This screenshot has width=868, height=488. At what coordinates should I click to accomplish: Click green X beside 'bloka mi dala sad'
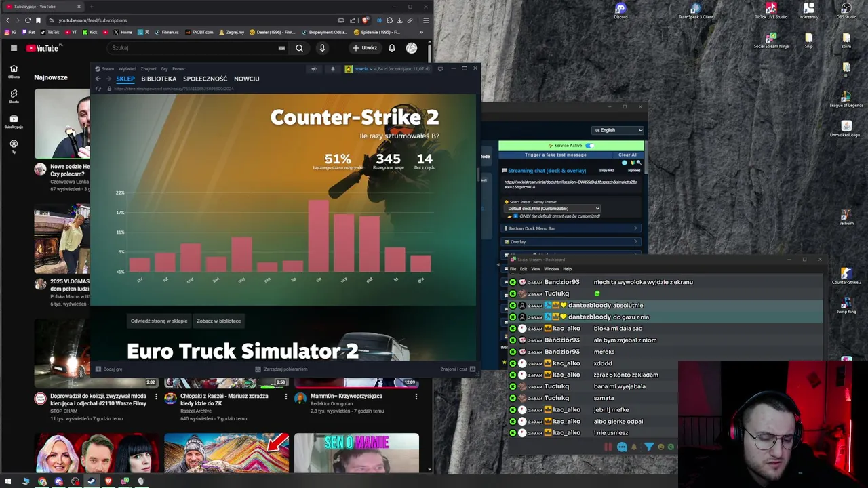click(x=513, y=329)
